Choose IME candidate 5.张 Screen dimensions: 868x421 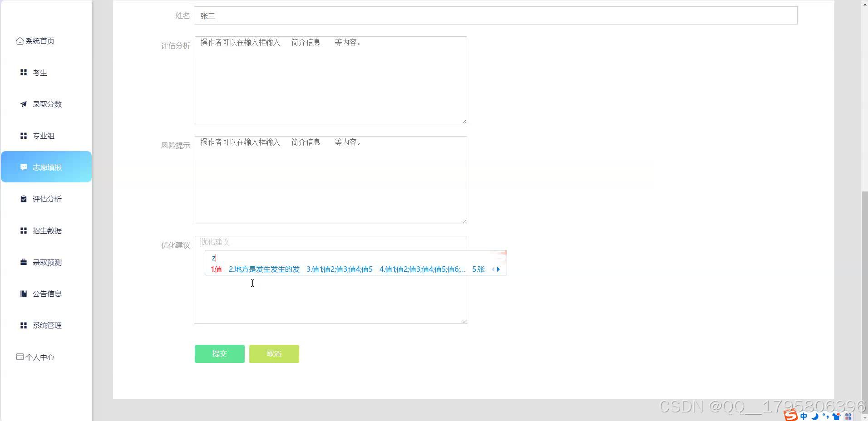click(x=478, y=269)
